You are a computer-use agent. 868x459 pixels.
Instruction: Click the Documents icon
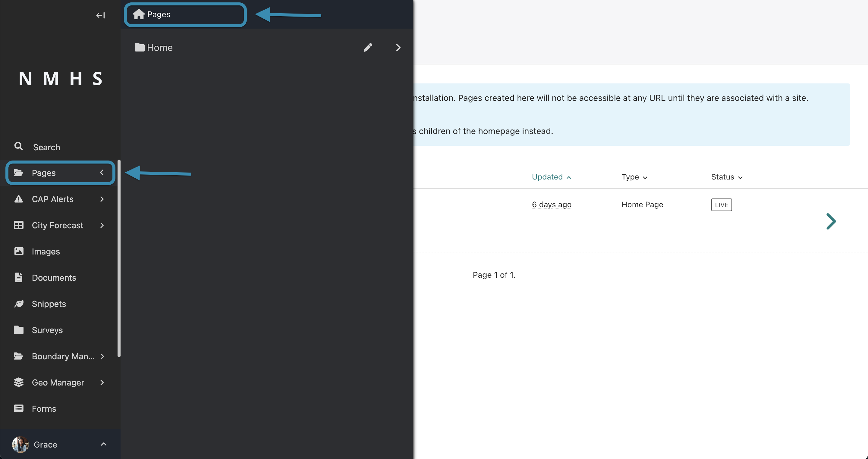tap(19, 277)
